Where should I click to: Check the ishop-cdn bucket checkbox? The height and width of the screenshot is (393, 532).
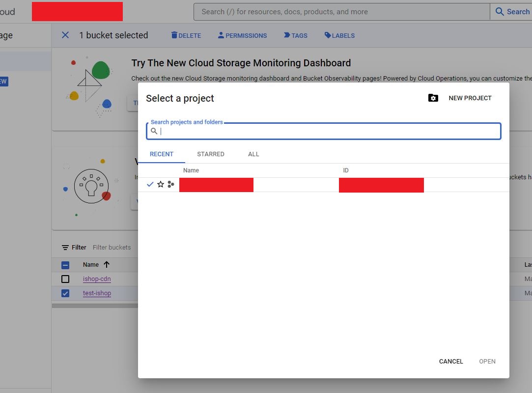[x=65, y=279]
